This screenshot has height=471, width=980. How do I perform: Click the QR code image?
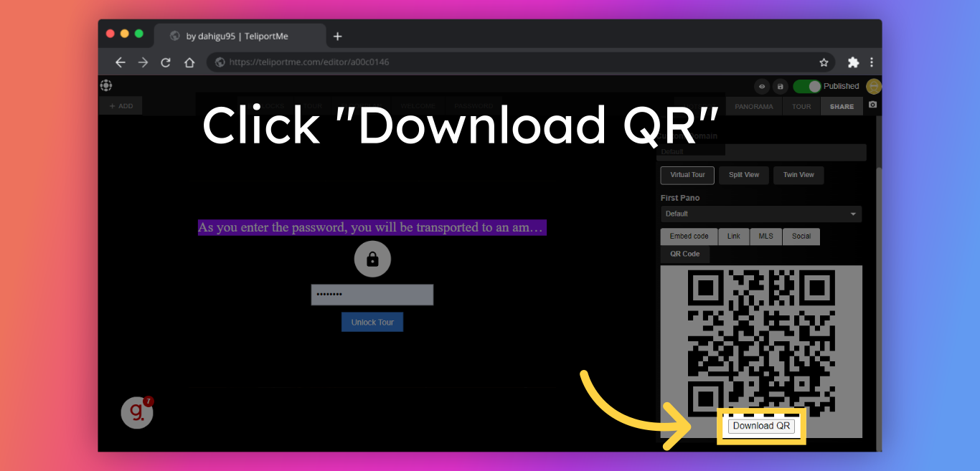(761, 343)
